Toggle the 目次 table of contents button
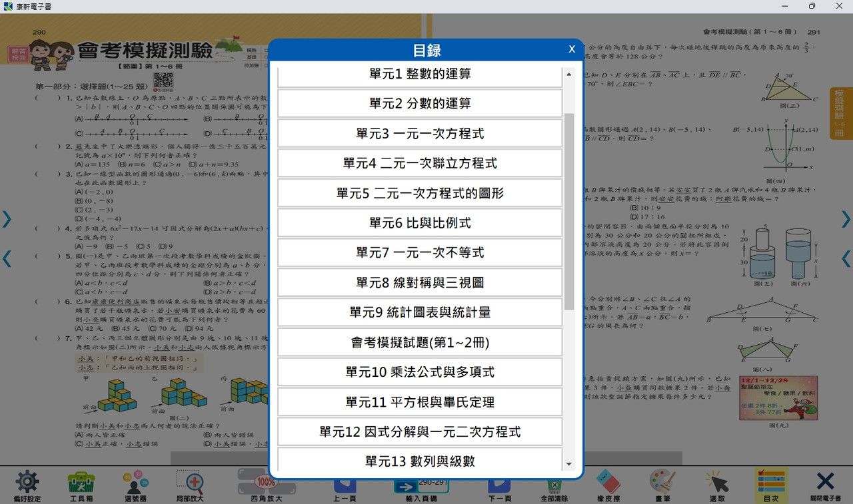Screen dimensions: 853x504 [x=770, y=483]
